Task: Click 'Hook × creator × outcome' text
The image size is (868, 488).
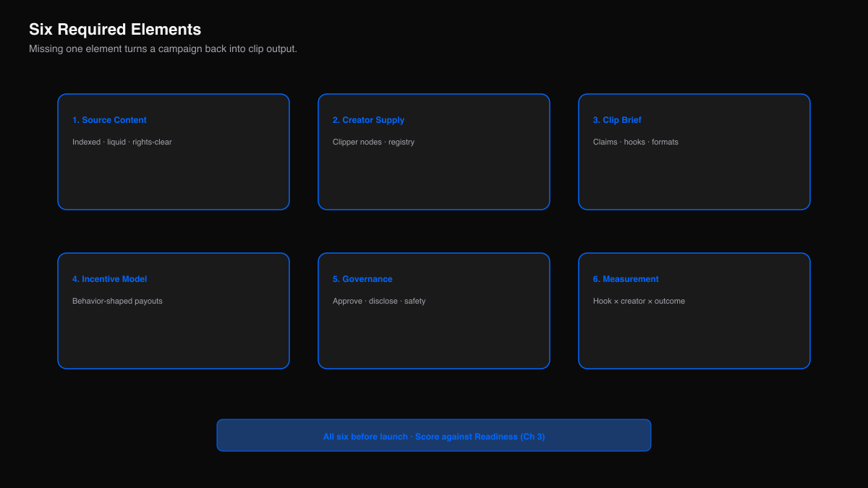Action: coord(639,301)
